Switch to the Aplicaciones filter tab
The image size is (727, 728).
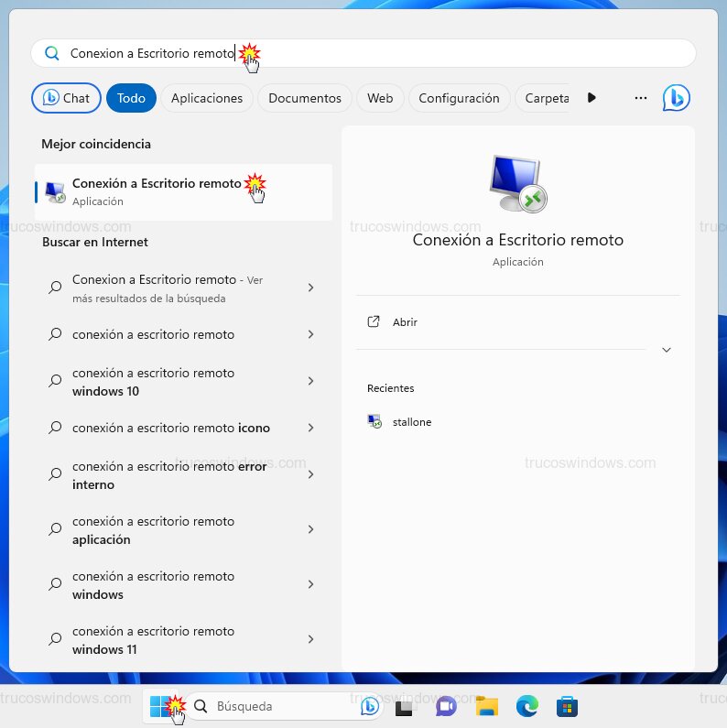(207, 98)
